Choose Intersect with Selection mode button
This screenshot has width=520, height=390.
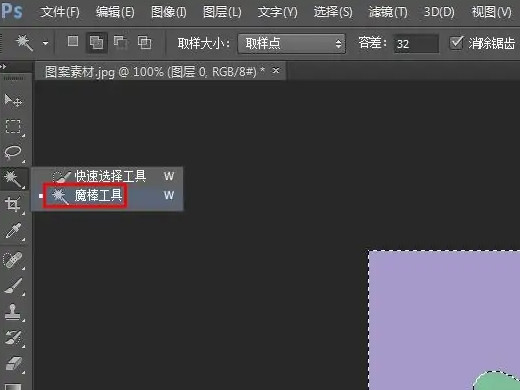pyautogui.click(x=145, y=43)
